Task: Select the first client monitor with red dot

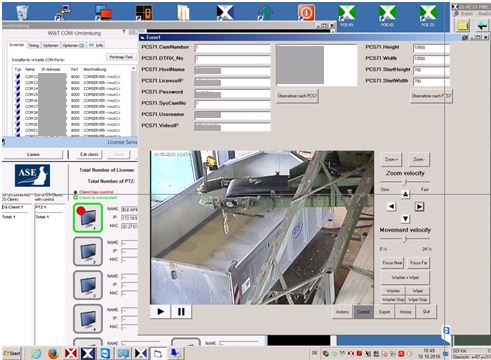Action: click(88, 218)
